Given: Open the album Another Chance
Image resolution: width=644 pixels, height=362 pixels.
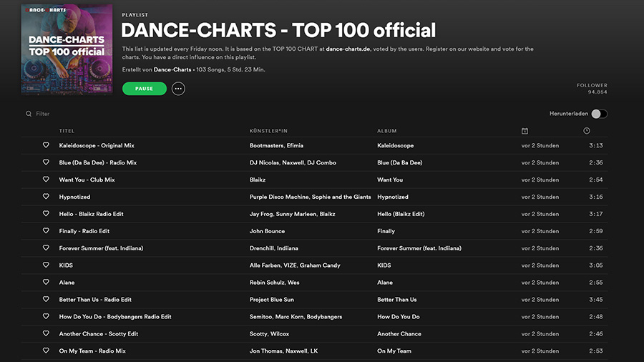Looking at the screenshot, I should 399,334.
